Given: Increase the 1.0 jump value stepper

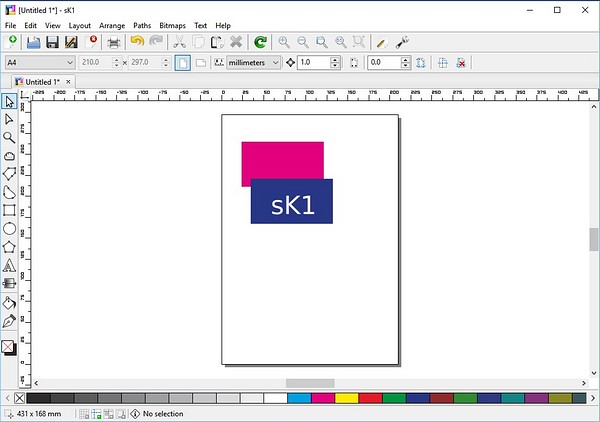Looking at the screenshot, I should [335, 59].
